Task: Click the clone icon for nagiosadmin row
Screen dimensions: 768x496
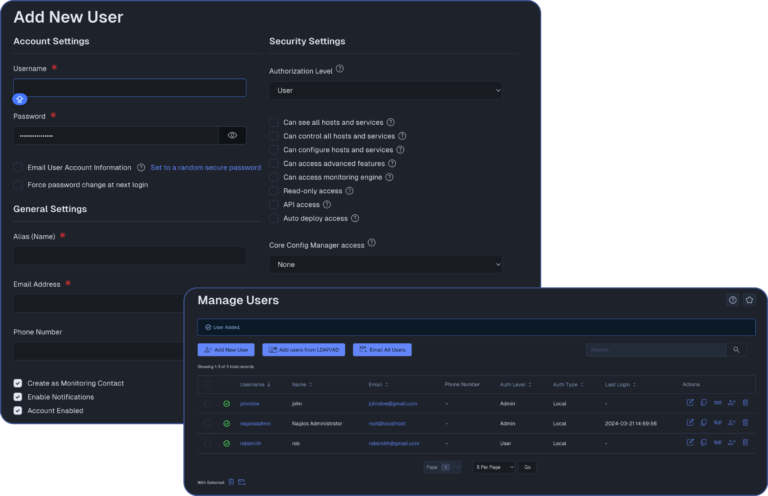Action: click(704, 423)
